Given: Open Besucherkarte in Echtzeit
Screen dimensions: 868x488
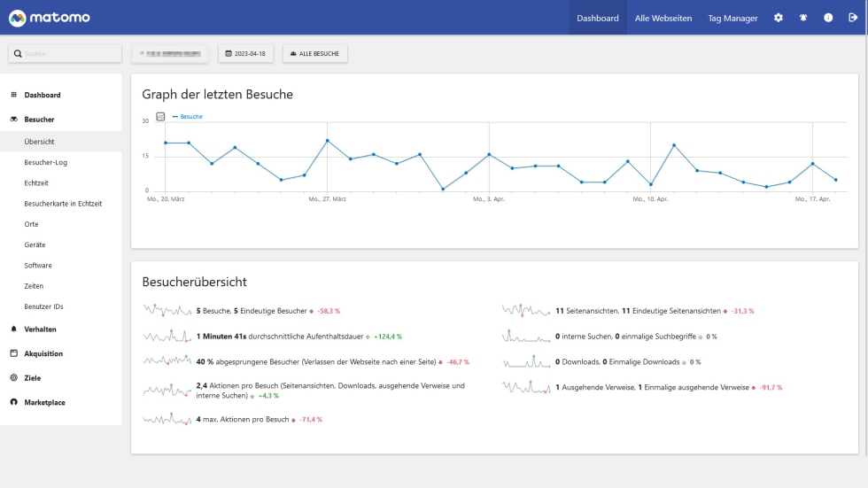Looking at the screenshot, I should (63, 204).
